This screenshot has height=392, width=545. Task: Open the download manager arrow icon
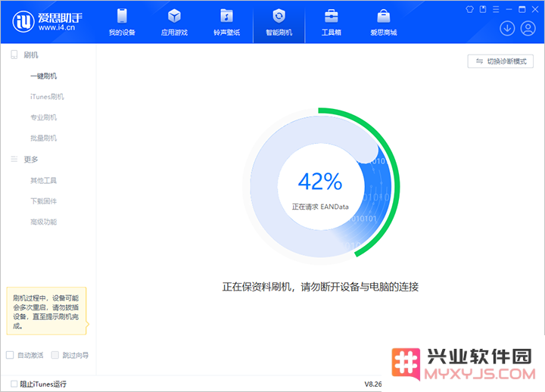tap(507, 29)
